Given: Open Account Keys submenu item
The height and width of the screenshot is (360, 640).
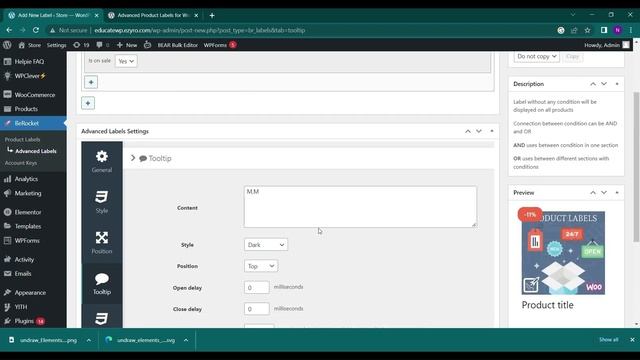Looking at the screenshot, I should [x=21, y=163].
